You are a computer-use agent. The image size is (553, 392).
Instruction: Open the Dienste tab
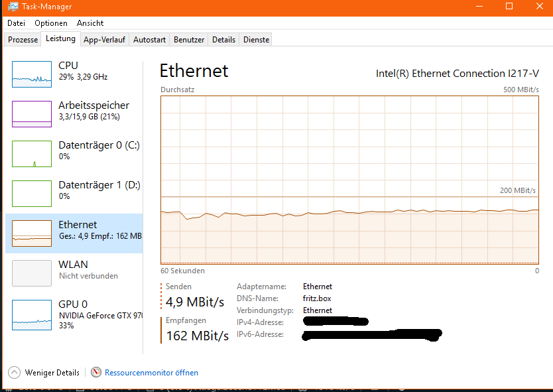click(257, 40)
